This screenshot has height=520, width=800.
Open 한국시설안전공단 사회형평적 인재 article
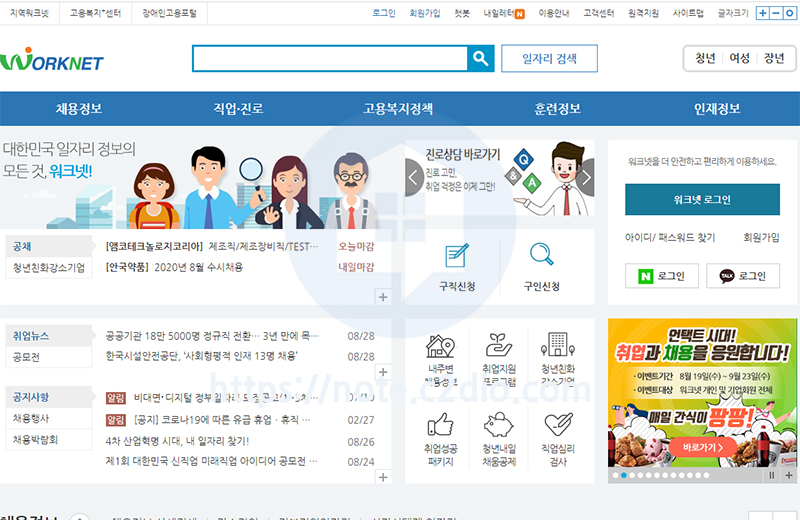tap(202, 356)
